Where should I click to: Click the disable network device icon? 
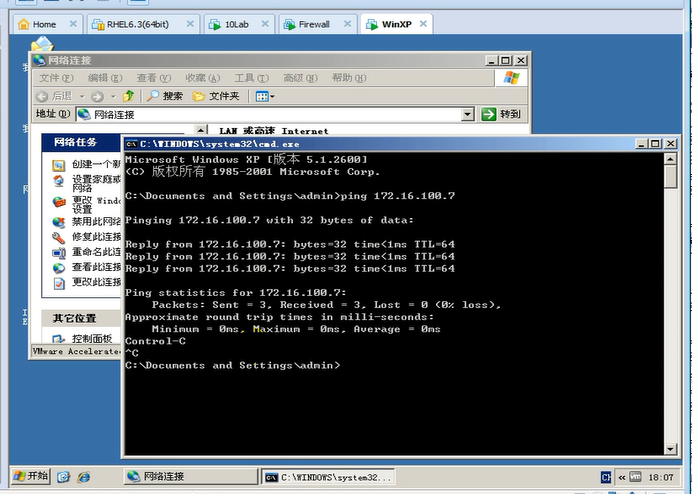click(59, 222)
